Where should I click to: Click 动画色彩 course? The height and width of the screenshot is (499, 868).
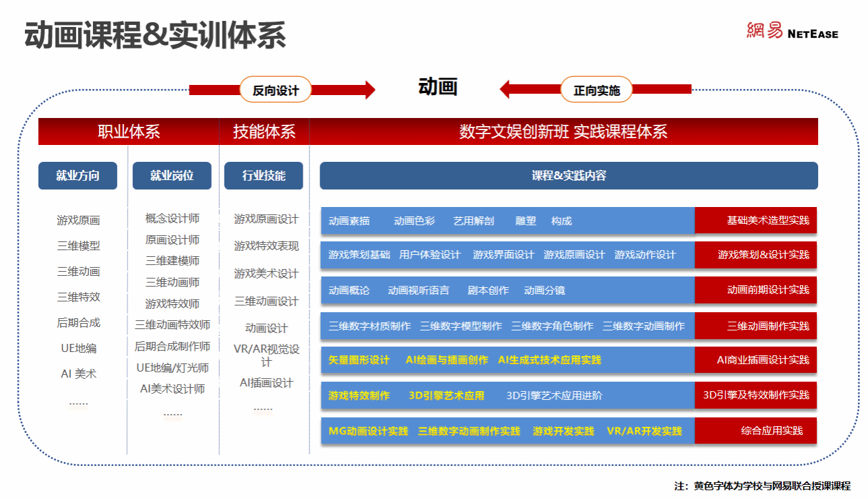414,221
